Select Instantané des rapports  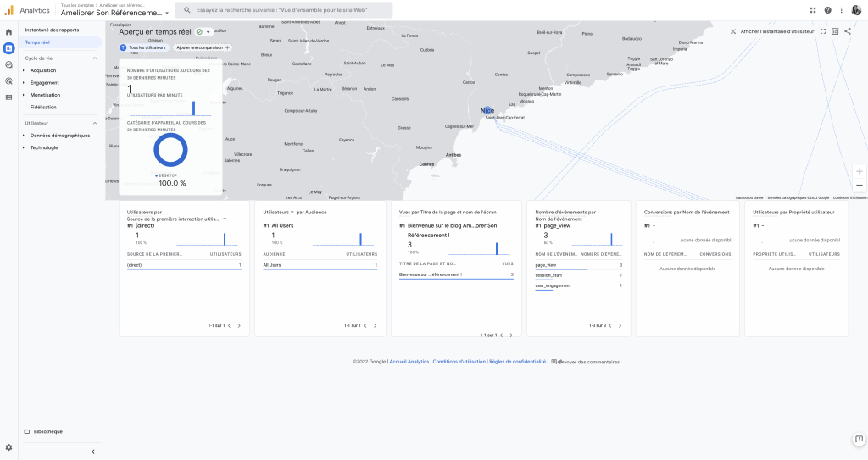[52, 30]
